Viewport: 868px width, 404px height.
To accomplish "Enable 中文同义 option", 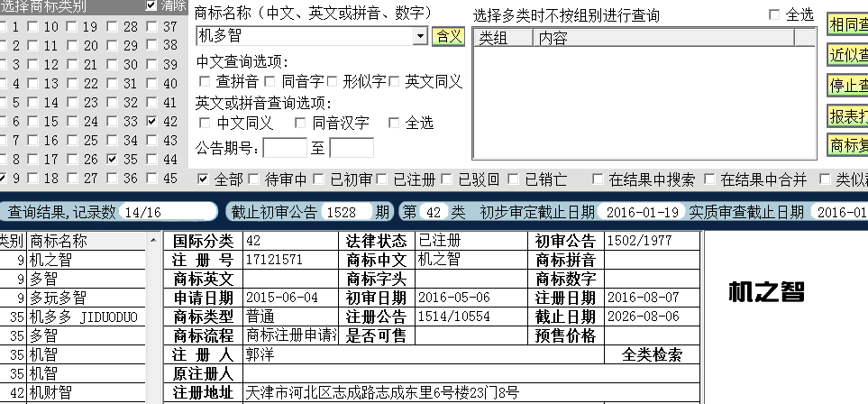I will tap(205, 123).
